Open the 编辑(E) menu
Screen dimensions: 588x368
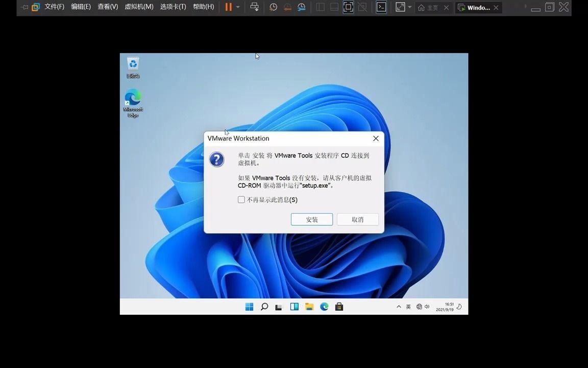click(81, 7)
